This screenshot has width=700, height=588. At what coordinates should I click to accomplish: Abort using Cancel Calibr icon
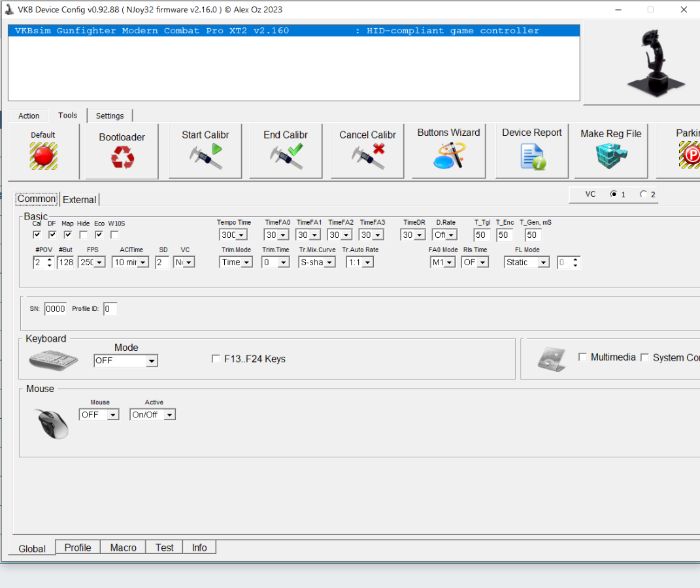[x=368, y=156]
